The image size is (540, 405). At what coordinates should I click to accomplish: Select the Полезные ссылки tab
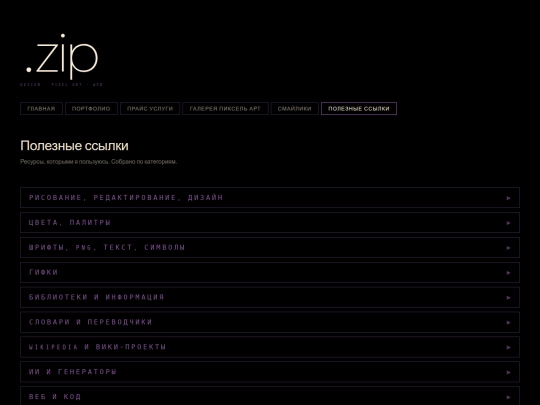click(x=359, y=108)
